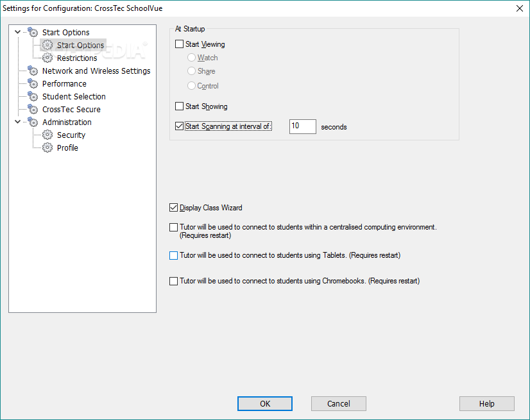Select the highlighted Start Options child item

tap(80, 46)
